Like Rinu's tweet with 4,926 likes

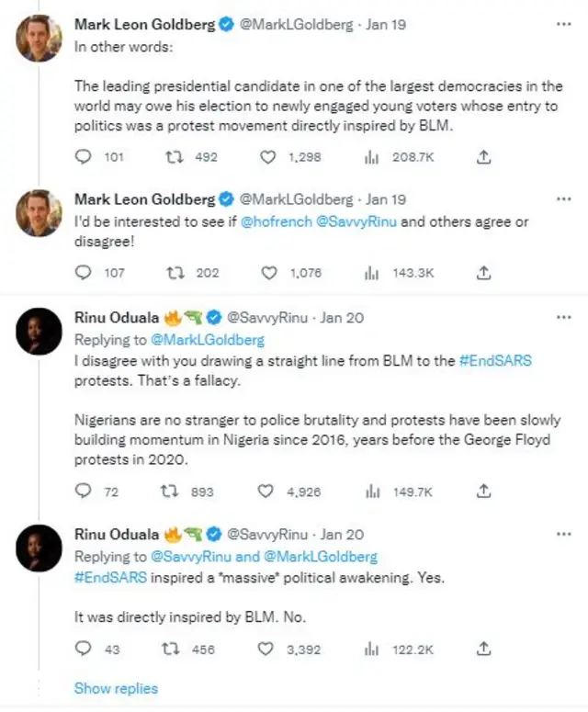[268, 492]
